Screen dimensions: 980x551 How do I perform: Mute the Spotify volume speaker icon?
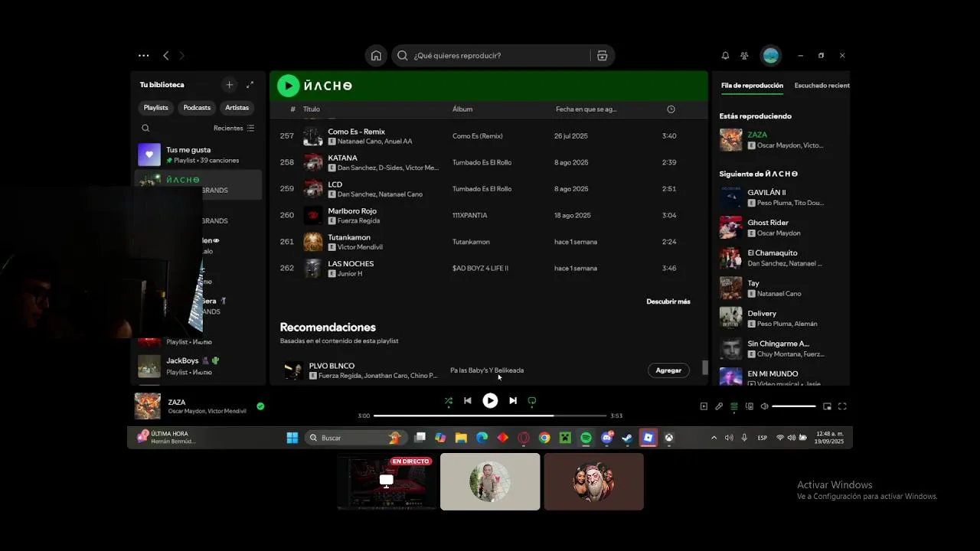[764, 406]
